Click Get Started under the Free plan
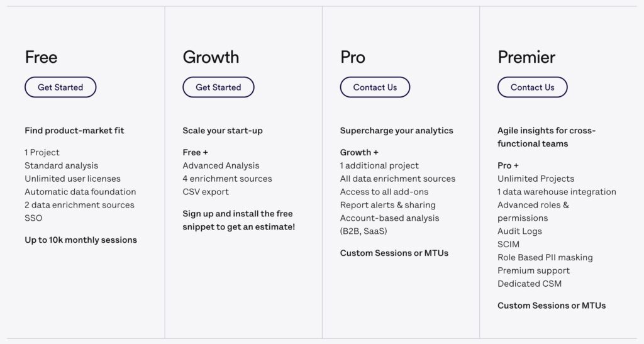The image size is (644, 344). (60, 87)
